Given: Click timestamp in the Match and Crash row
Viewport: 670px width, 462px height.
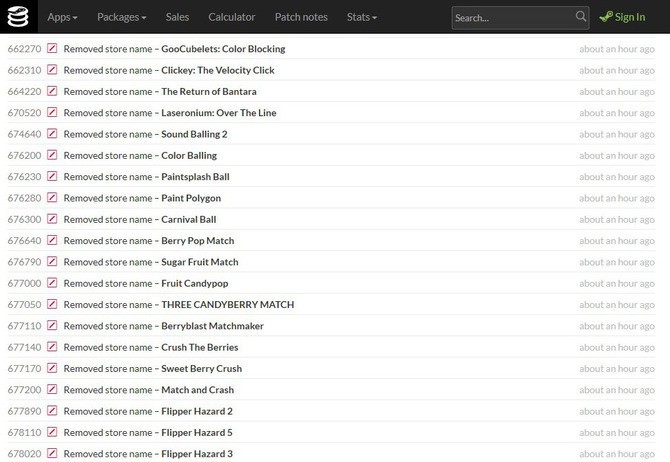Looking at the screenshot, I should (x=617, y=390).
